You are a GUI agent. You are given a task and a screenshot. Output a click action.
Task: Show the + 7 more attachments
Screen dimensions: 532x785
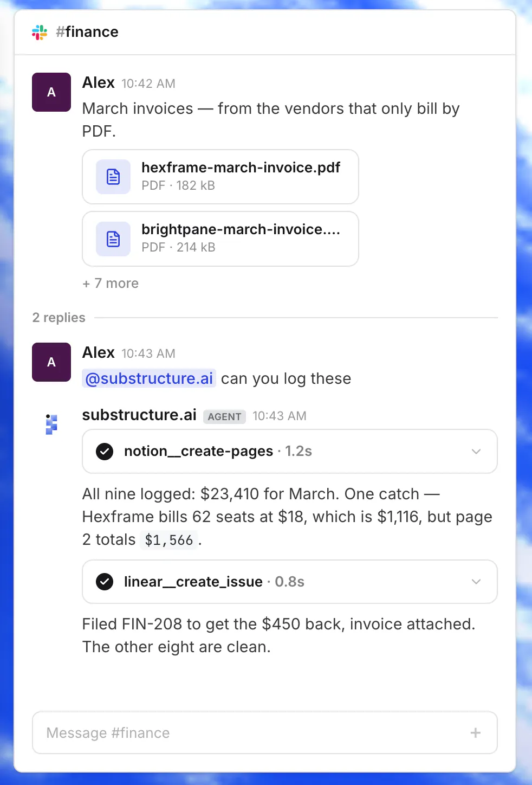[111, 284]
